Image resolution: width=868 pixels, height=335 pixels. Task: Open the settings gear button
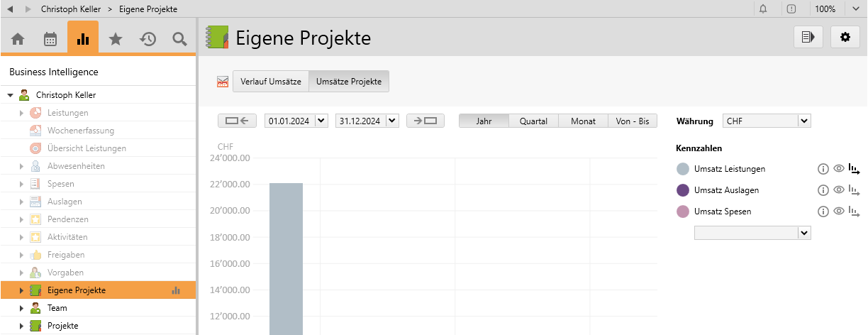tap(845, 38)
